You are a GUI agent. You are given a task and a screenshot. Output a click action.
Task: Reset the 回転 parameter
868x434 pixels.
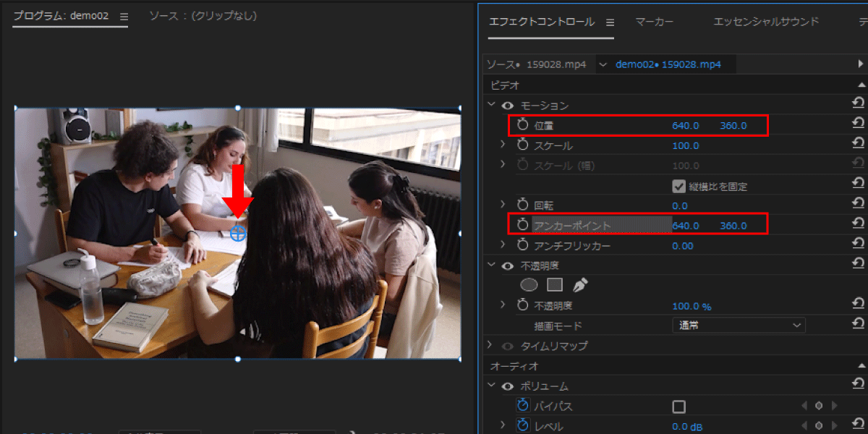[858, 204]
